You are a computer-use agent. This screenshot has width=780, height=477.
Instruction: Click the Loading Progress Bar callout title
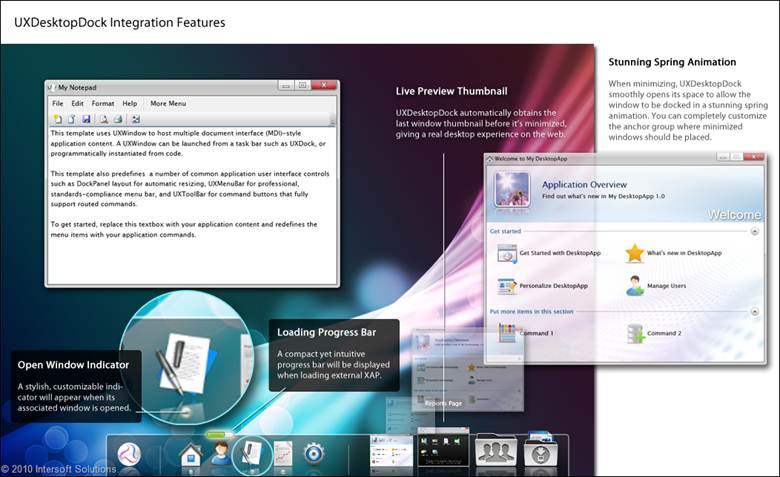point(326,332)
